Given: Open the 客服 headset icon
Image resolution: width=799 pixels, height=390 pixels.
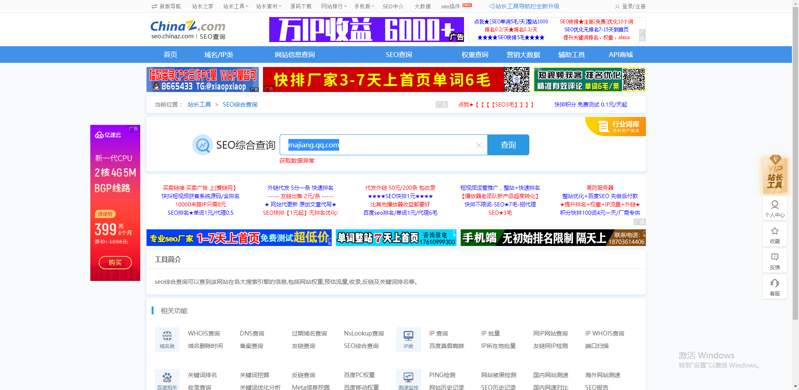Looking at the screenshot, I should coord(775,287).
